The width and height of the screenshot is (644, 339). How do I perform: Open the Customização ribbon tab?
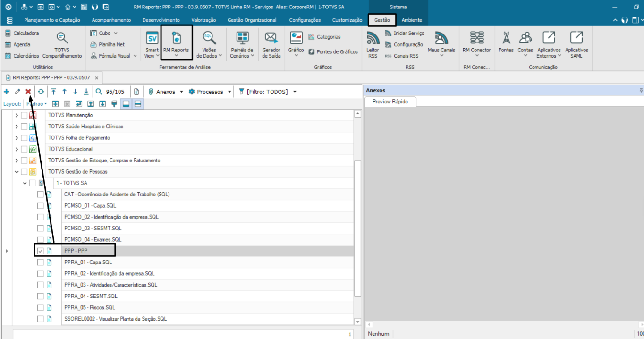click(x=347, y=20)
